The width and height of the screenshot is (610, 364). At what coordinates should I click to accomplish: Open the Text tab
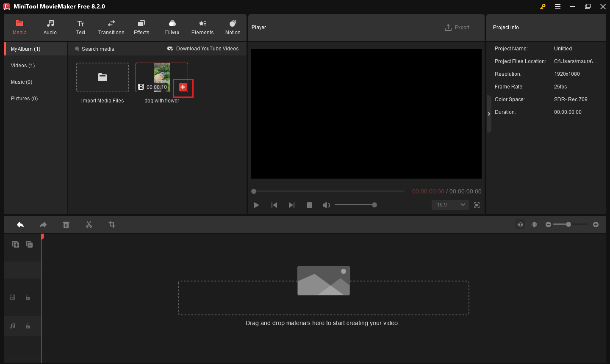coord(80,27)
